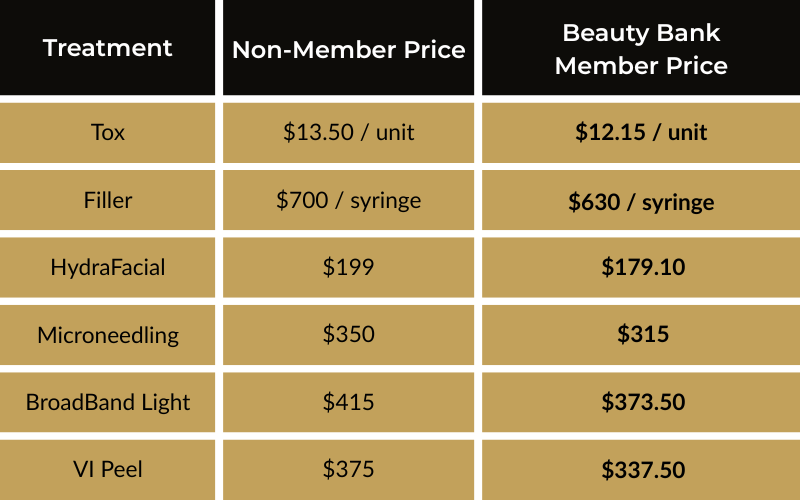
Task: Click the Filler treatment cell
Action: (108, 200)
